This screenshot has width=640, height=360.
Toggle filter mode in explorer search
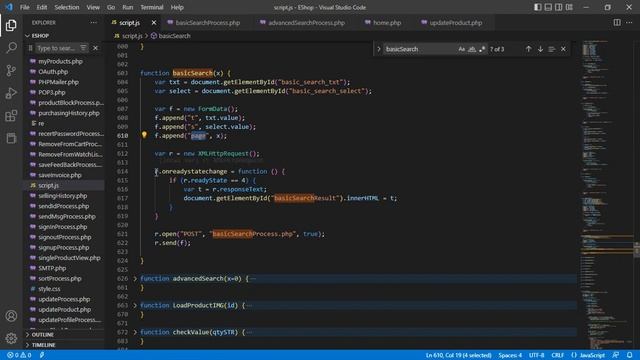coord(83,48)
